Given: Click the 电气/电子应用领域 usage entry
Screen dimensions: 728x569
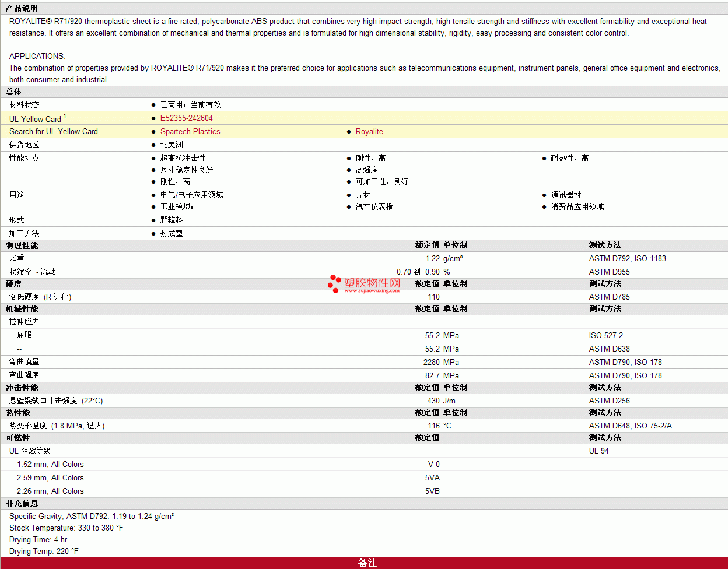Looking at the screenshot, I should 191,195.
